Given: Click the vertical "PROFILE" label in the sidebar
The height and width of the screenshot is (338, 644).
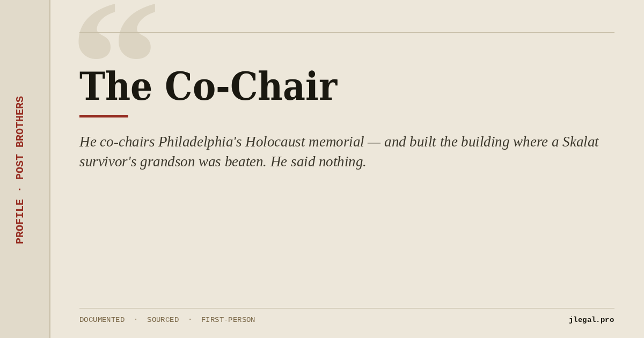Looking at the screenshot, I should pos(20,222).
